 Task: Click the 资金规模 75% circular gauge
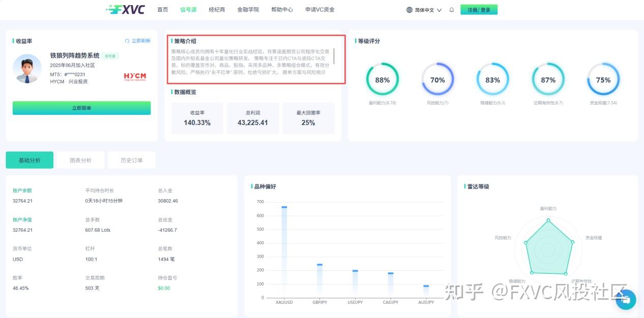pos(603,79)
